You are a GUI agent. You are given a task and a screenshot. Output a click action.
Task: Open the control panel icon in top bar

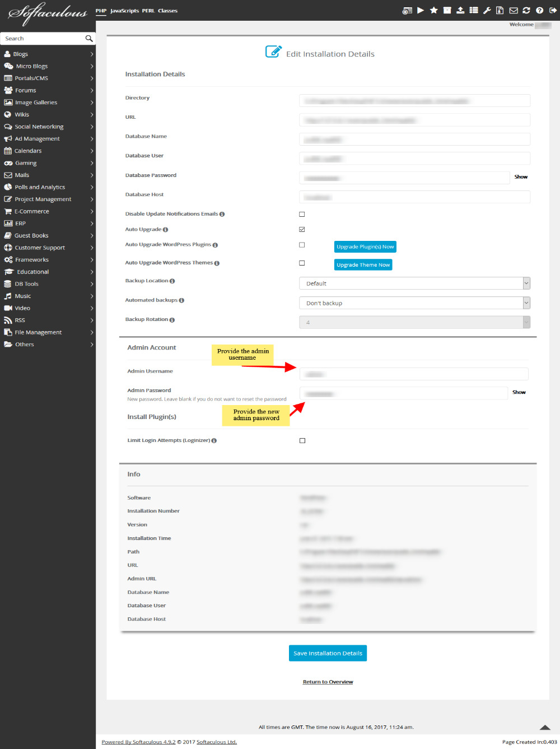point(407,11)
